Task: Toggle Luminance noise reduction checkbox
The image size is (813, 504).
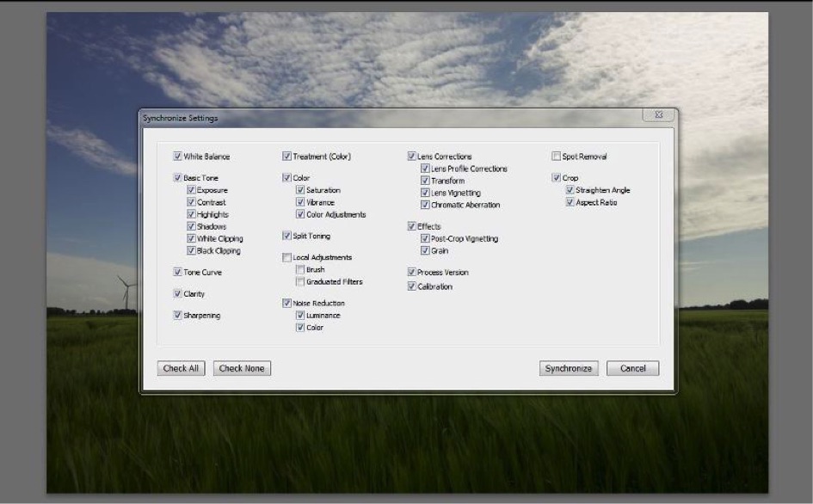Action: point(300,316)
